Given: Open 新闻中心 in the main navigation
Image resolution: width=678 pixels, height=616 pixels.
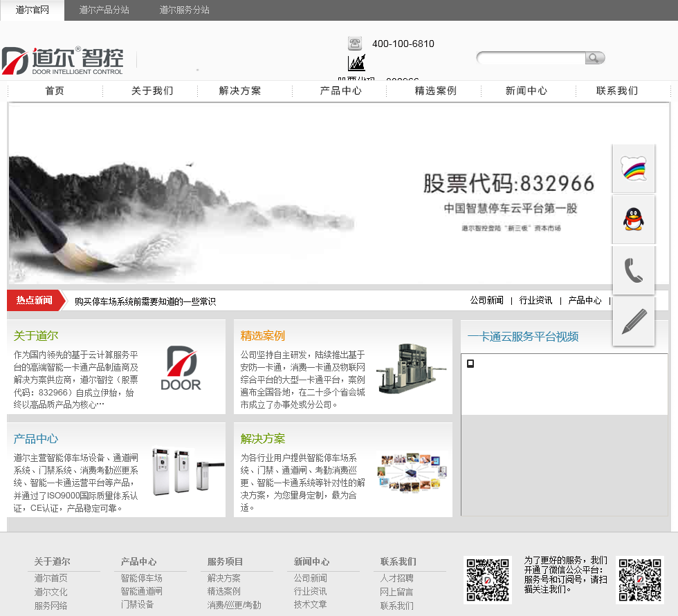Looking at the screenshot, I should [526, 91].
